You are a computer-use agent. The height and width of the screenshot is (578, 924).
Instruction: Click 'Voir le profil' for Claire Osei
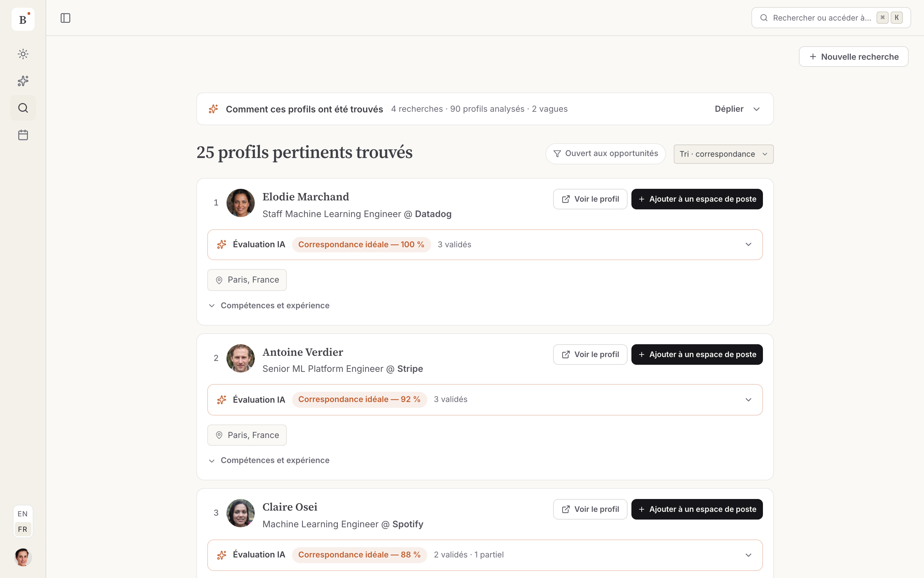(x=590, y=509)
